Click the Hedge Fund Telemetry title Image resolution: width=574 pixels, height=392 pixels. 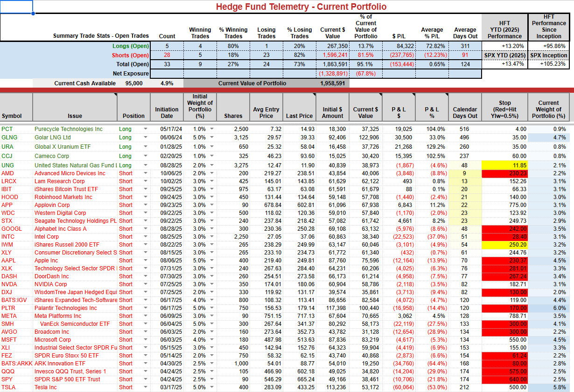tap(301, 7)
